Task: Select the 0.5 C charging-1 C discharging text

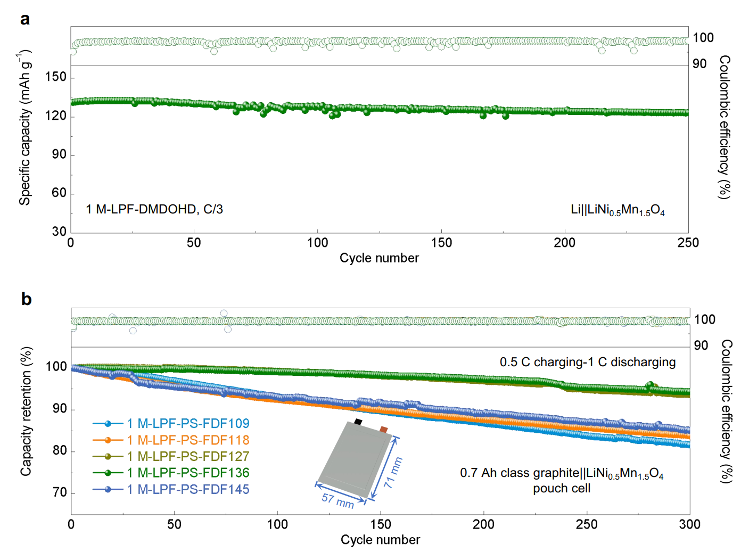Action: [587, 362]
